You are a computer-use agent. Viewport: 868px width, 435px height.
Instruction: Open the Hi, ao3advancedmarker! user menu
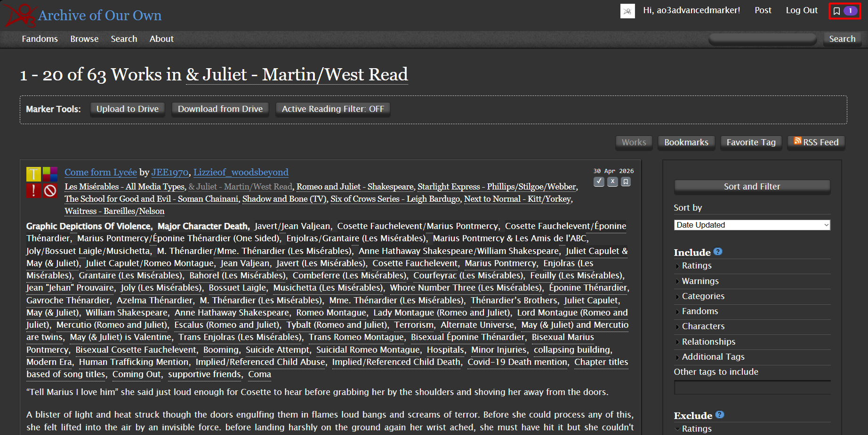point(691,10)
